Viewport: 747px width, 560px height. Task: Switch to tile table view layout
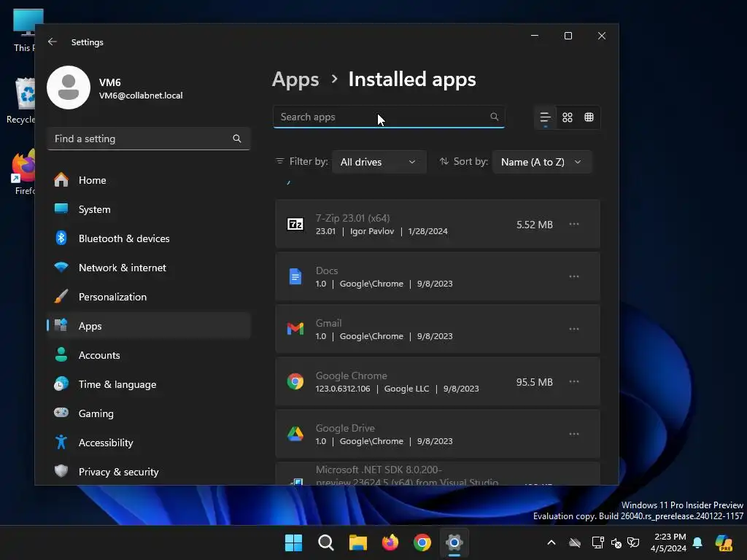point(589,117)
